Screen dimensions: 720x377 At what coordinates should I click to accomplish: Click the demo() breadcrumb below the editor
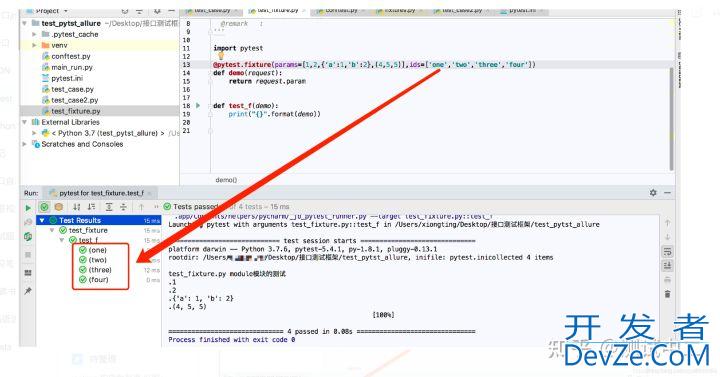click(226, 180)
